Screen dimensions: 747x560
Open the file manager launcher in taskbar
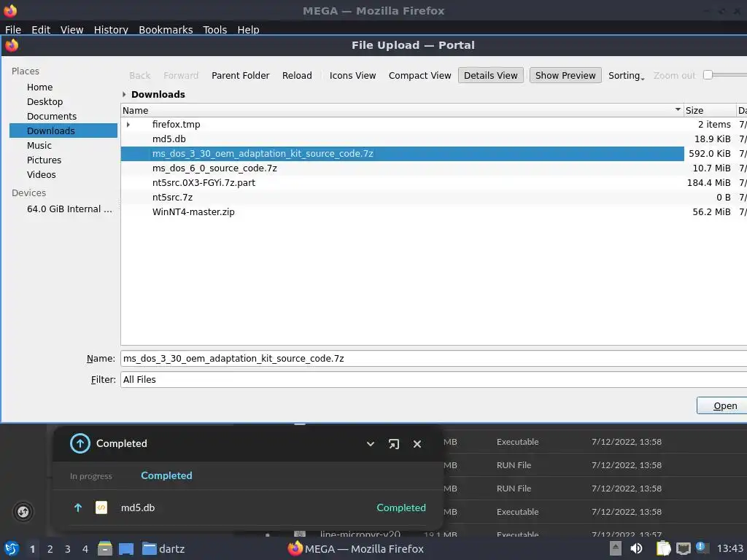(105, 548)
